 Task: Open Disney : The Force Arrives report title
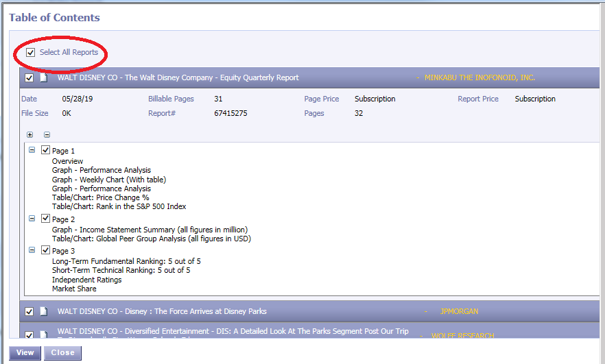coord(162,311)
